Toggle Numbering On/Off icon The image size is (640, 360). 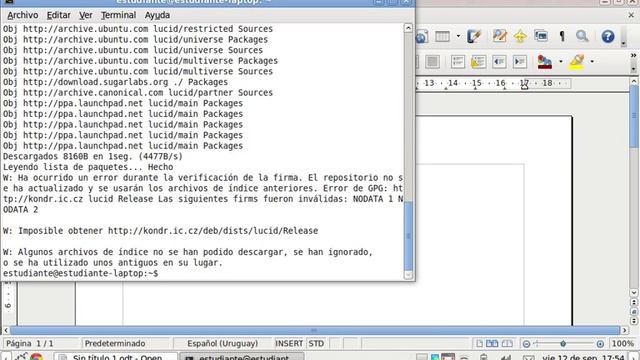pos(458,62)
